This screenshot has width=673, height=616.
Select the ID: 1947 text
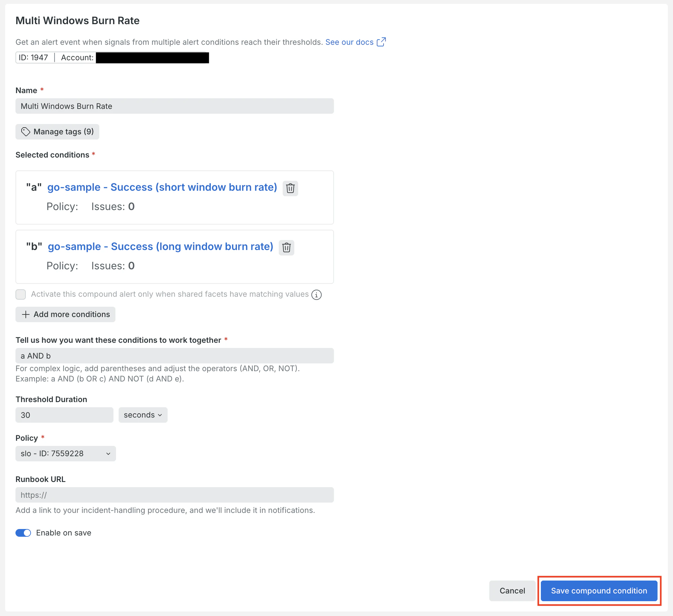point(34,57)
